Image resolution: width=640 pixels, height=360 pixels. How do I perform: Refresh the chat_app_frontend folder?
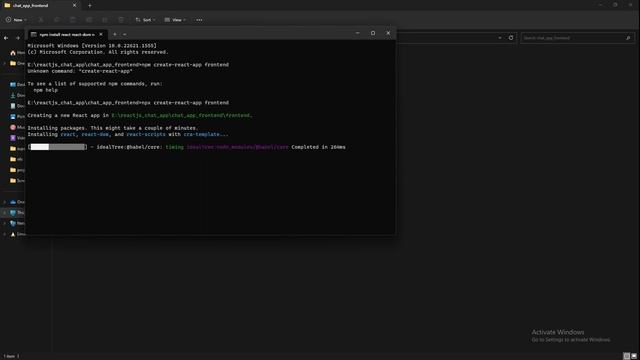(x=511, y=38)
